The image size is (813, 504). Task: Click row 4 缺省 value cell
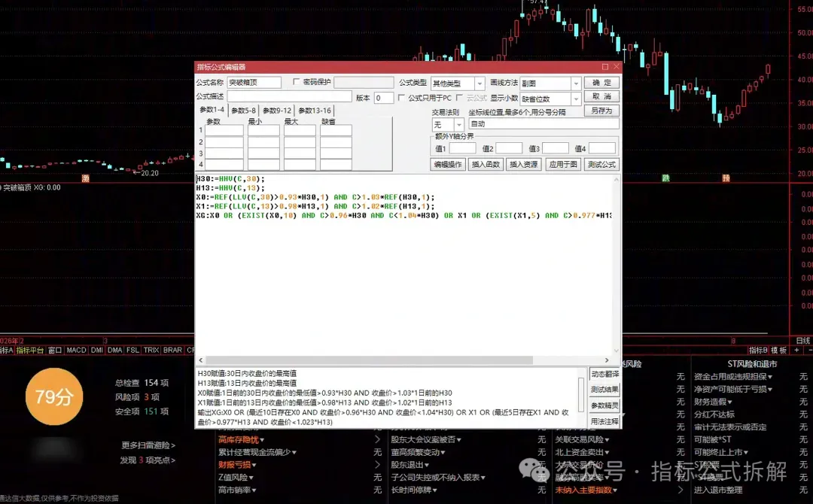336,165
